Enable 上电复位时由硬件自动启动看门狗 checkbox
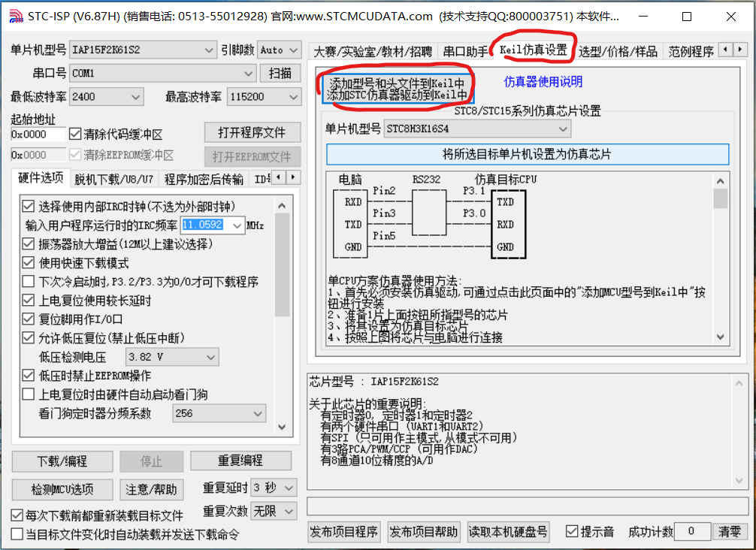The image size is (756, 550). [28, 394]
